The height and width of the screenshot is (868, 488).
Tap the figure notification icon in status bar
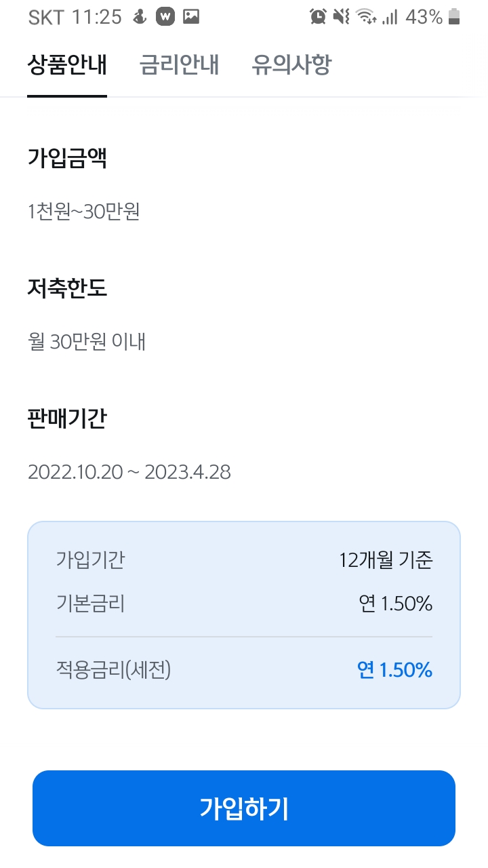coord(140,17)
